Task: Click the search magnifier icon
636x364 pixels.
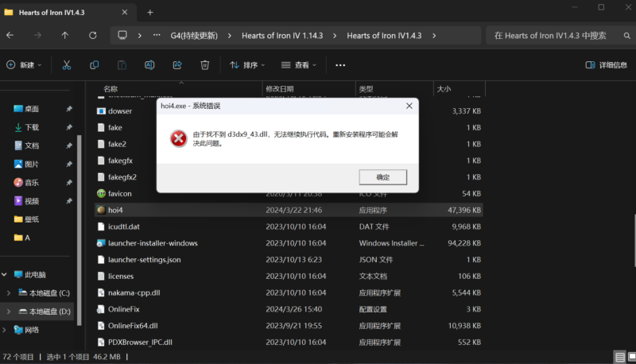Action: tap(627, 36)
